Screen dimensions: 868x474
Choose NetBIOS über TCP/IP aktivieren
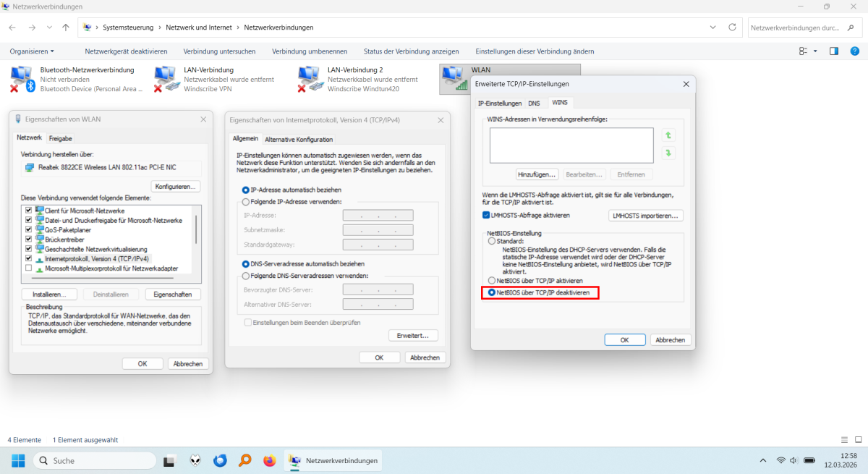pos(492,280)
